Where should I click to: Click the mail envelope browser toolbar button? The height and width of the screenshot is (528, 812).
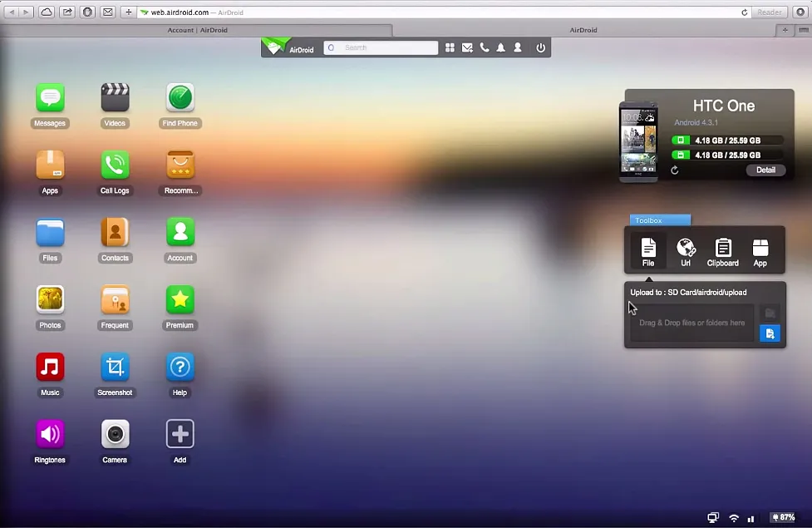pyautogui.click(x=108, y=12)
